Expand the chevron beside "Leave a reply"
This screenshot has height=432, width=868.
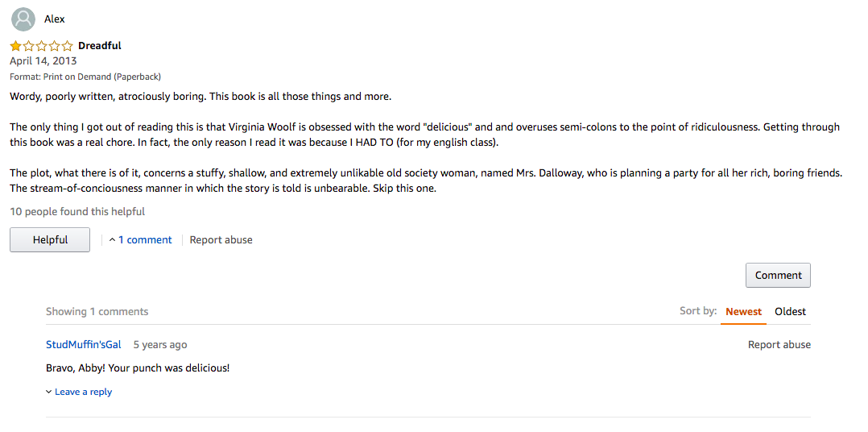(49, 393)
